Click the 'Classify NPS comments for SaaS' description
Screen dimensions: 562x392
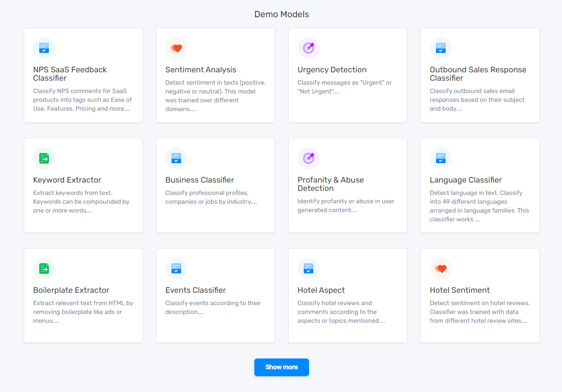coord(82,100)
